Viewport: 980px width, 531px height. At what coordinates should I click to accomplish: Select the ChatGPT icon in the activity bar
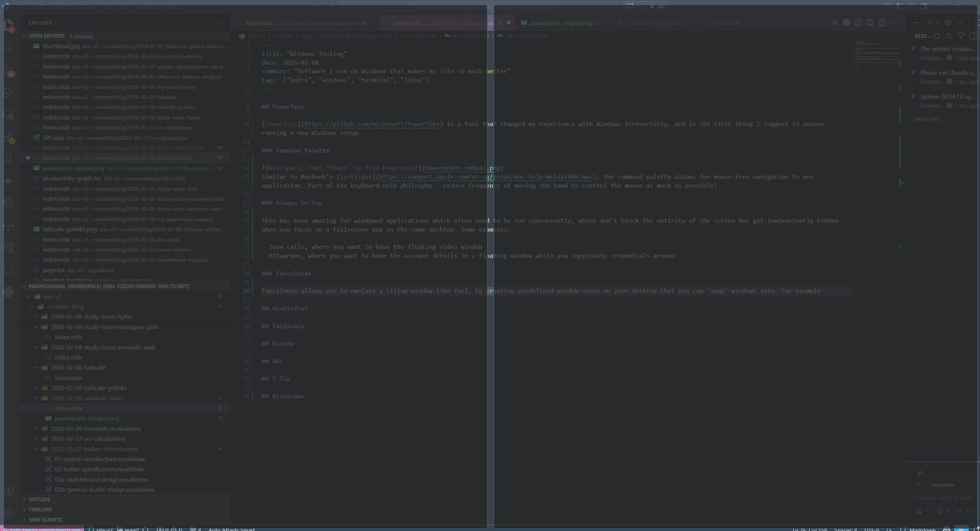9,203
